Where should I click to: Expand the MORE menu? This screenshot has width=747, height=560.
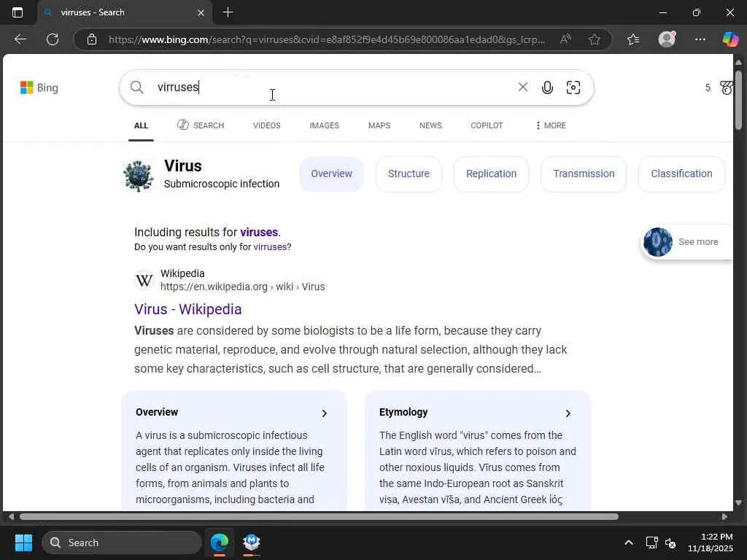coord(551,125)
